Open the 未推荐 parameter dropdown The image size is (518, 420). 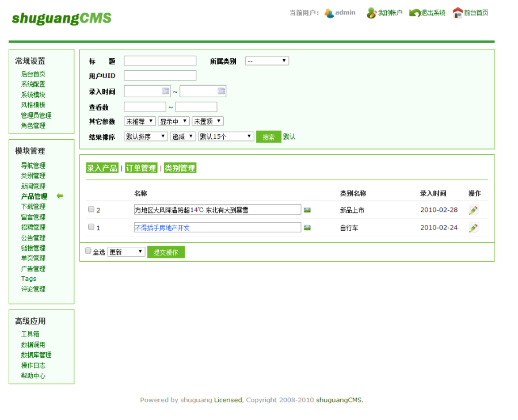pos(139,121)
